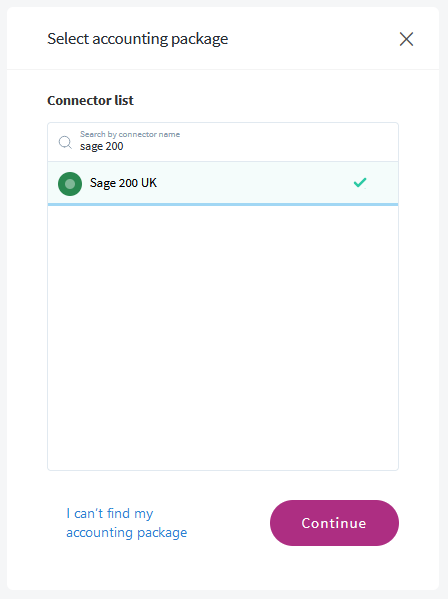448x599 pixels.
Task: Deselect Sage 200 UK via its checkmark
Action: (360, 183)
